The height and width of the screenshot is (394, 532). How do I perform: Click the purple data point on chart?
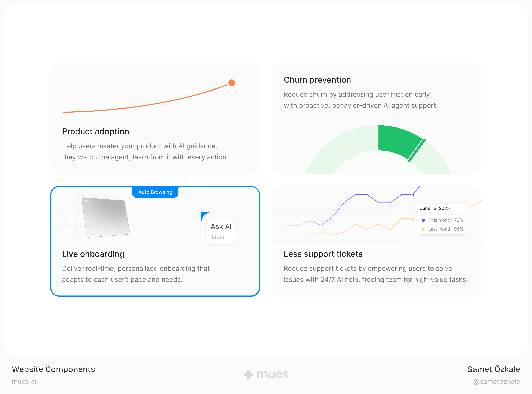coord(413,195)
